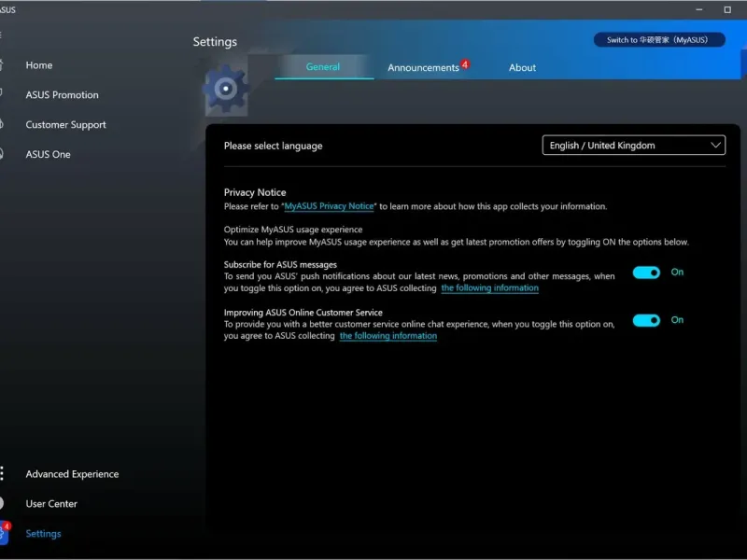This screenshot has height=560, width=747.
Task: Open the Home page in sidebar
Action: pyautogui.click(x=39, y=65)
